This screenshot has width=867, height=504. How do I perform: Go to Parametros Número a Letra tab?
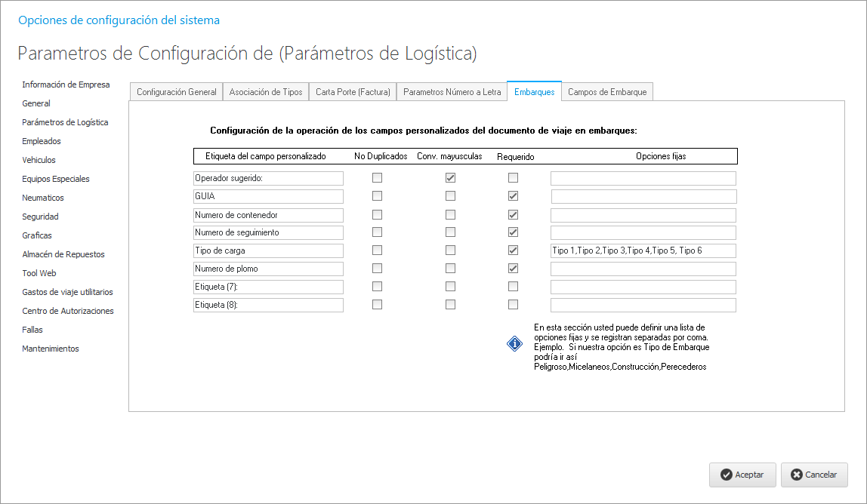(452, 92)
